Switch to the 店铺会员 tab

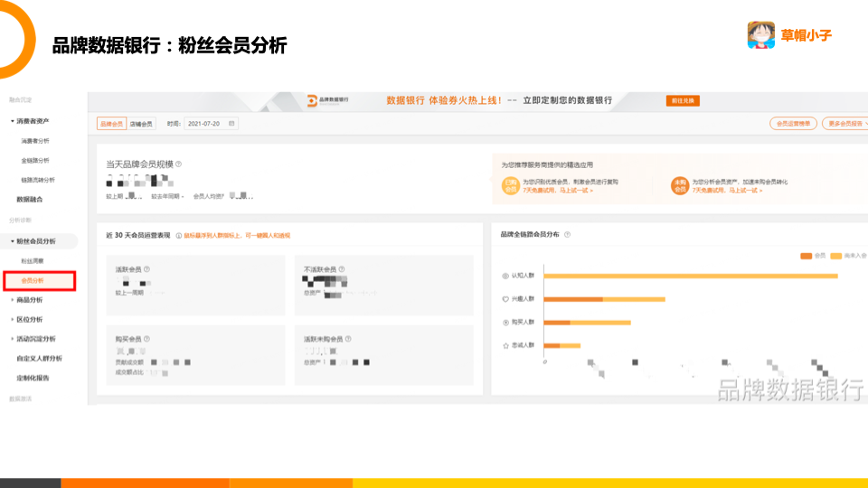click(x=141, y=124)
